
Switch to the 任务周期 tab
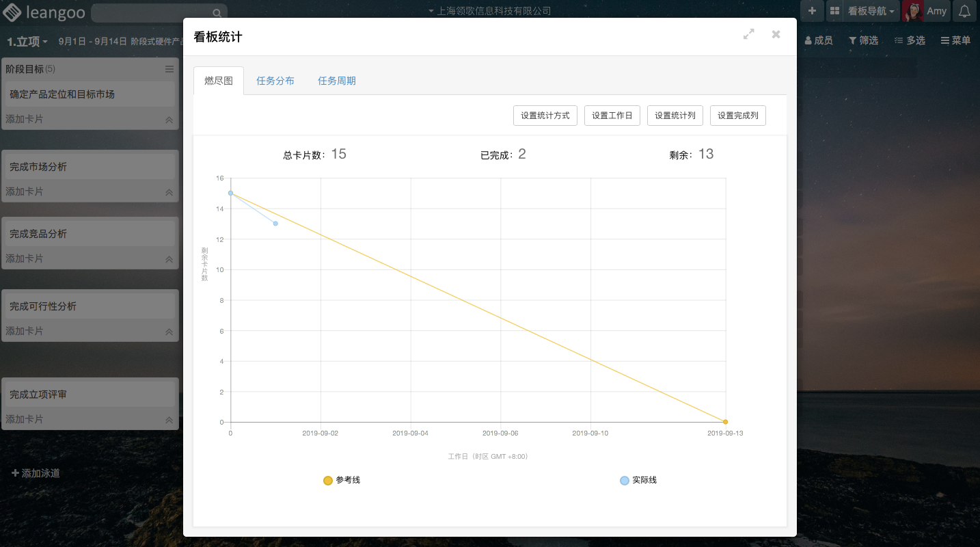click(336, 81)
